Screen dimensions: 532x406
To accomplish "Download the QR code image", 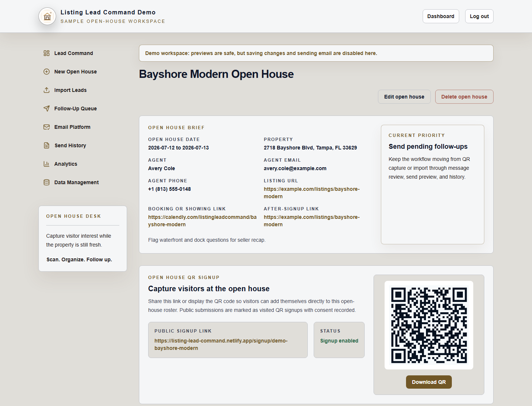I will (x=429, y=382).
